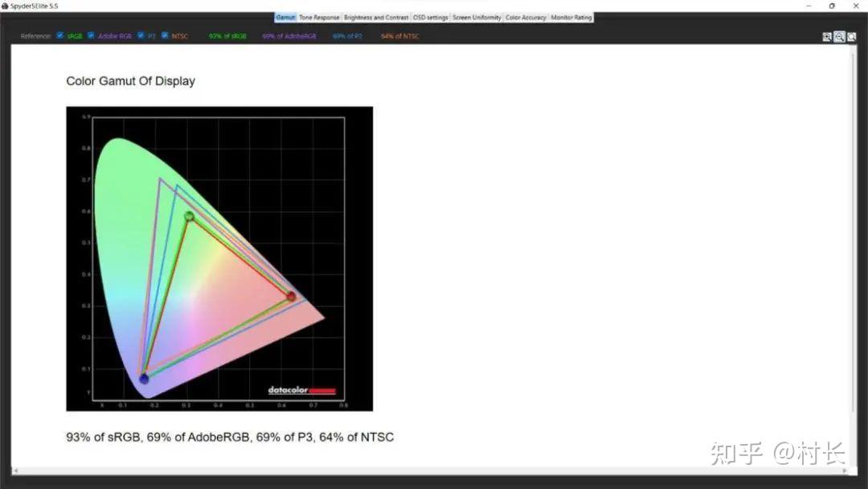Click the left arrow of horizontal scrollbar

[15, 471]
